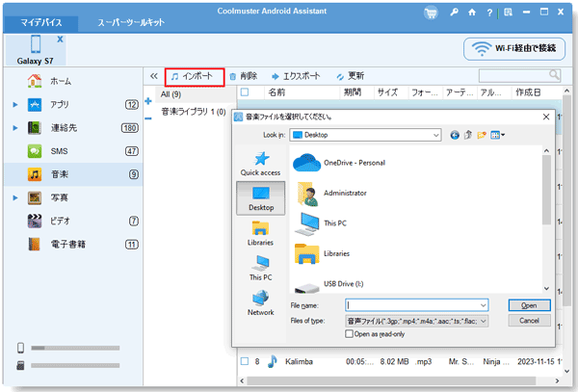Focus the music search field
Screen dimensions: 578x392
[x=514, y=75]
